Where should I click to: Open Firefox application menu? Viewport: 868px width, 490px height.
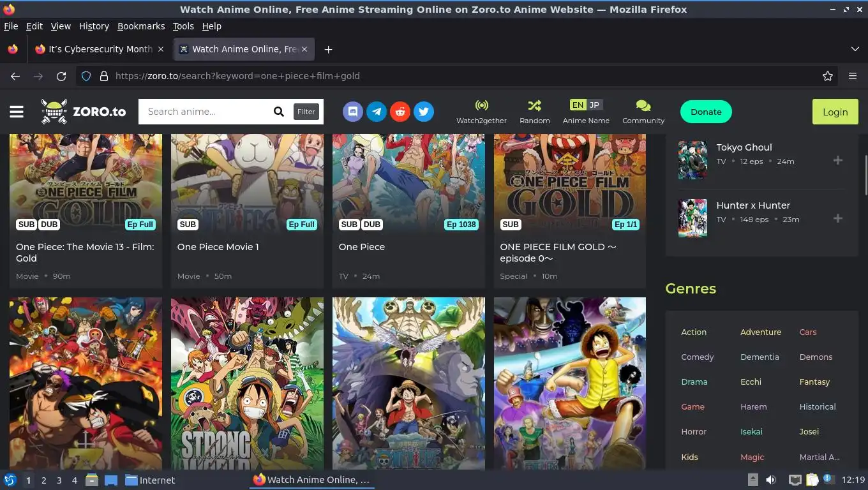coord(853,76)
